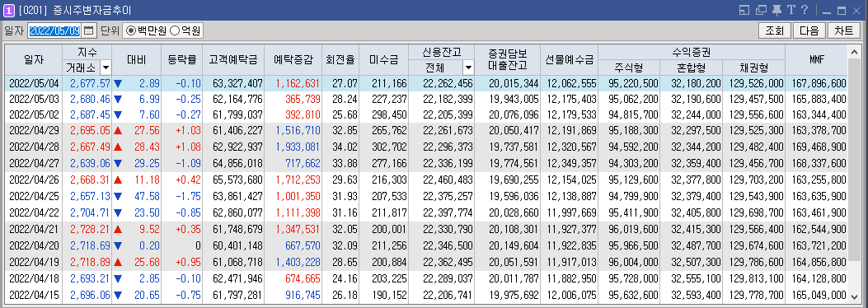
Task: Click the numbered 1 screen icon
Action: point(9,10)
